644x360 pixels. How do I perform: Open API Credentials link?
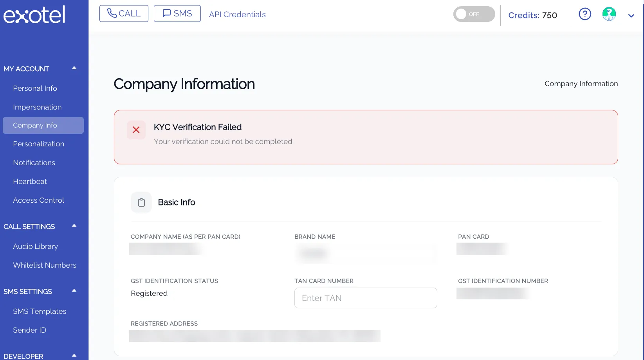[x=237, y=14]
